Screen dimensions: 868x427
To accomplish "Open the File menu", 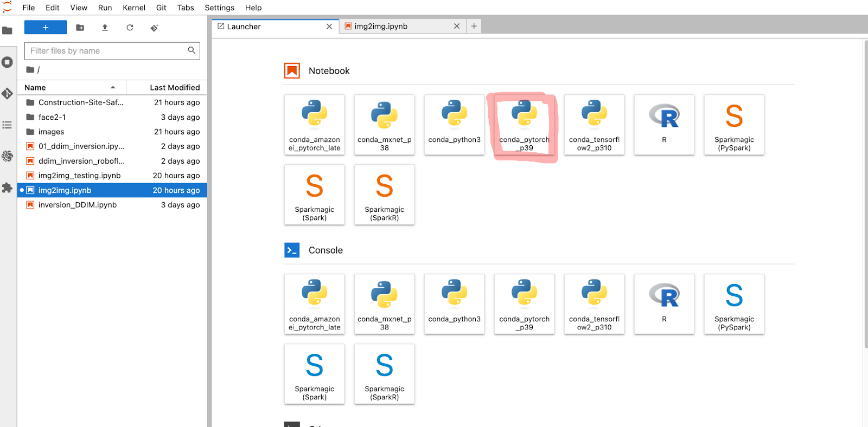I will [x=29, y=8].
